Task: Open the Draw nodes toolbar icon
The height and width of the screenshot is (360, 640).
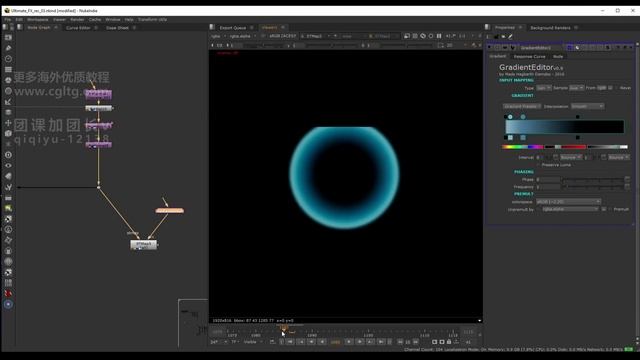Action: click(8, 48)
